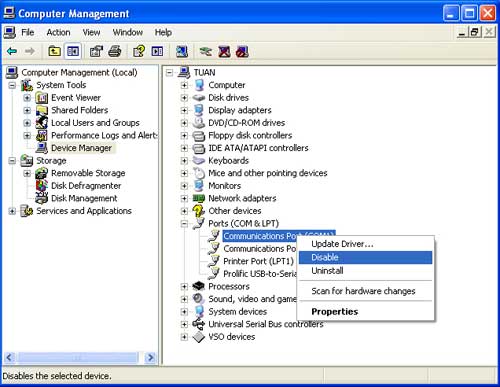Click the Forward arrow toolbar icon
Viewport: 500px width, 387px height.
pyautogui.click(x=30, y=51)
